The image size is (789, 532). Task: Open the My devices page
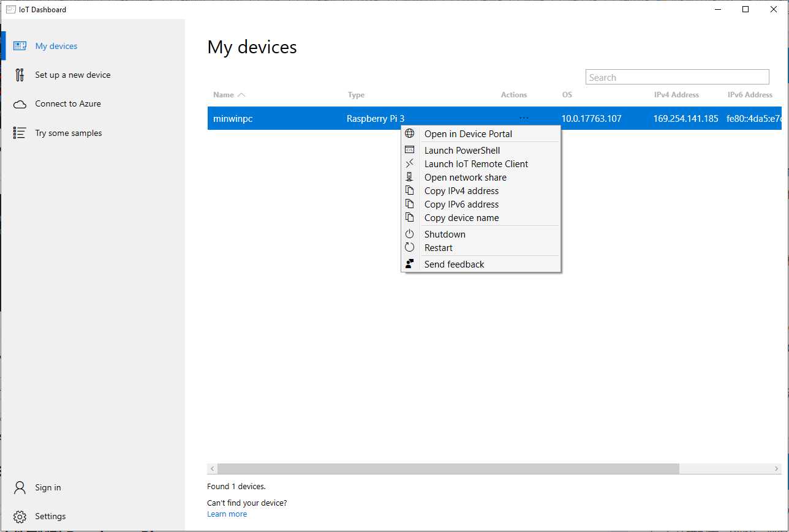pos(56,46)
